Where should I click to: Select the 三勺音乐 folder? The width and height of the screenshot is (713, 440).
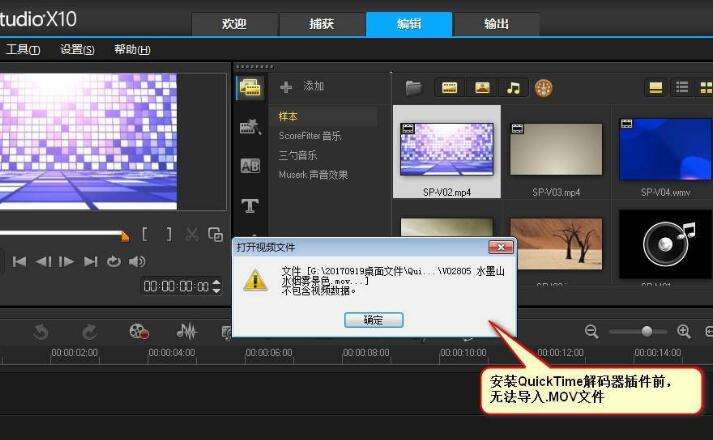click(298, 155)
